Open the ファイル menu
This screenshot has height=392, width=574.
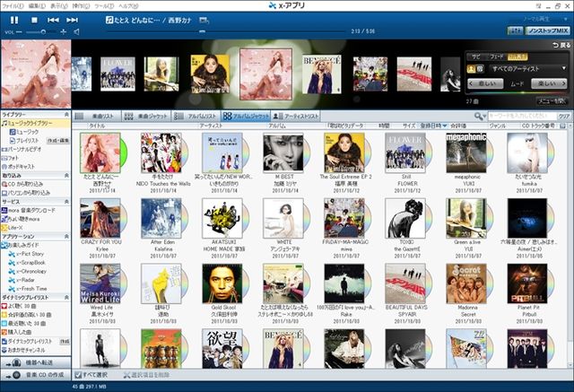click(x=13, y=6)
